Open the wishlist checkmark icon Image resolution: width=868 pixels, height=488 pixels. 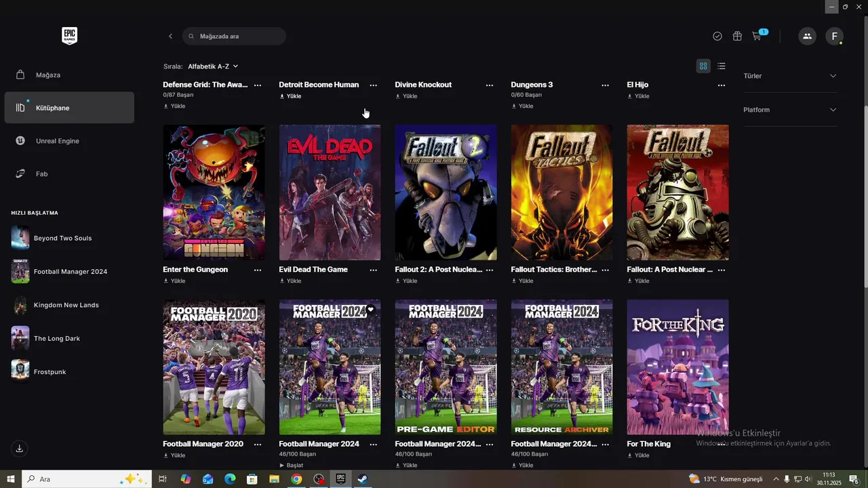[x=717, y=36]
